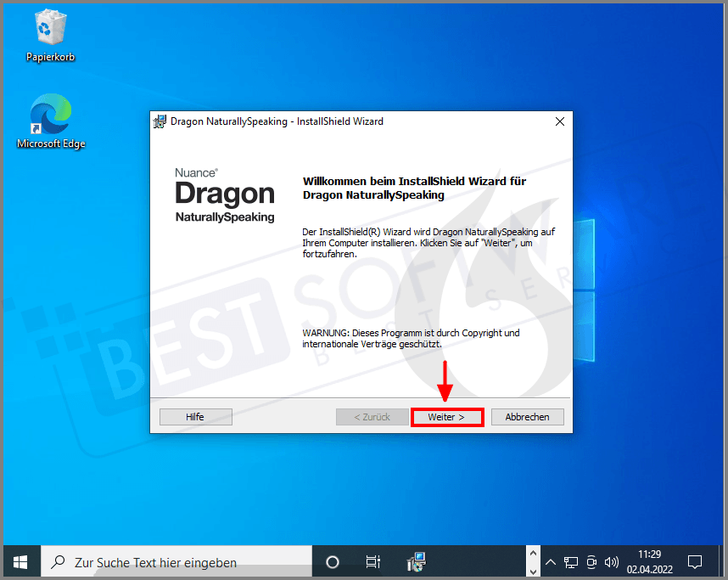Click the downward taskbar scroll arrow
This screenshot has height=580, width=728.
(534, 572)
